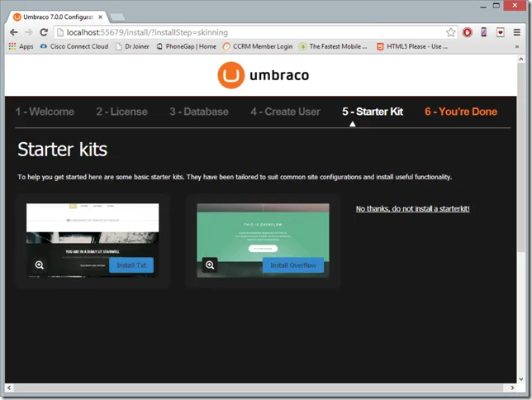
Task: Reload the page with refresh icon
Action: [x=44, y=32]
